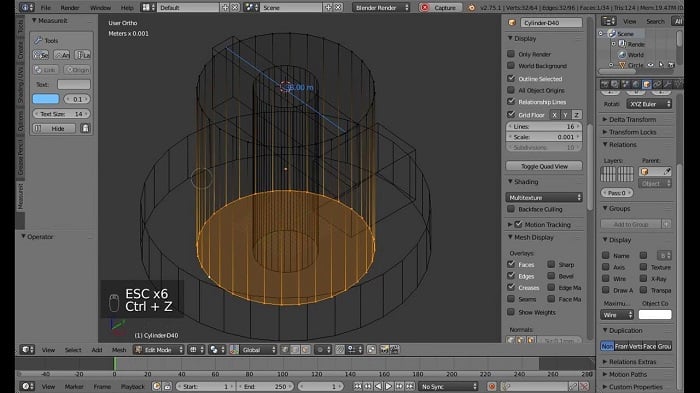
Task: Expand the Transform Locks panel
Action: click(x=632, y=132)
